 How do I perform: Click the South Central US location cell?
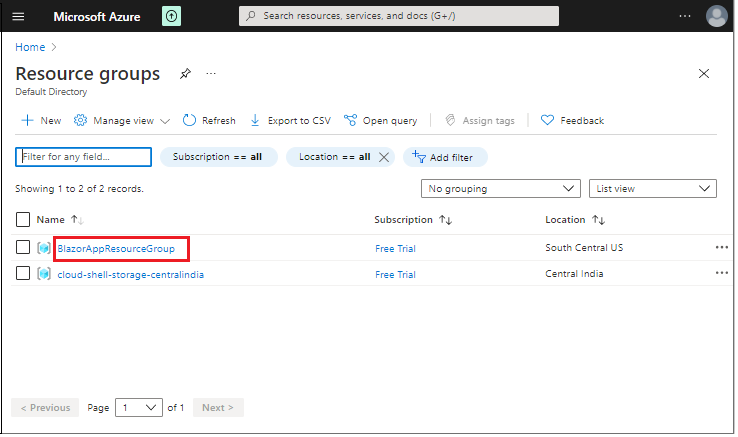[x=584, y=248]
